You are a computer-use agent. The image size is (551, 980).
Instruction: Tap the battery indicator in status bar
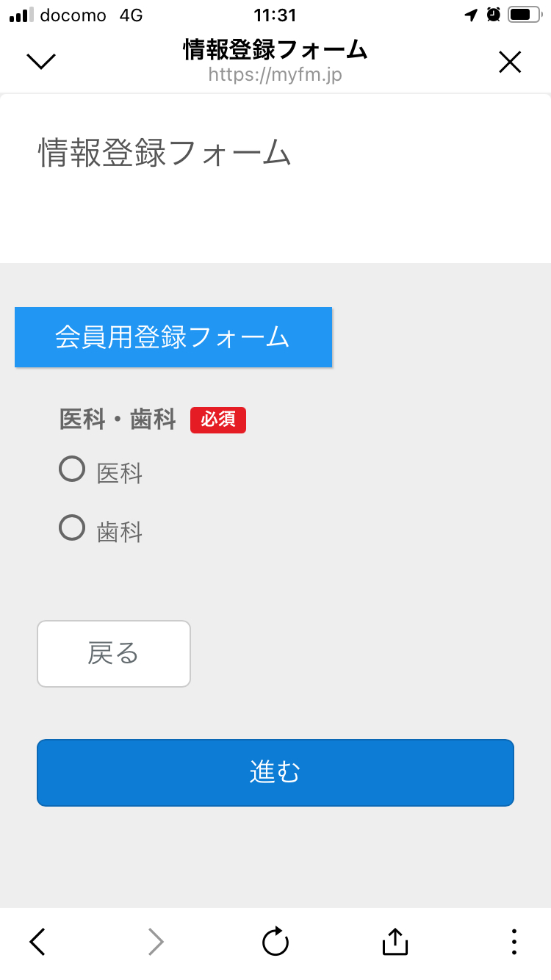(524, 15)
